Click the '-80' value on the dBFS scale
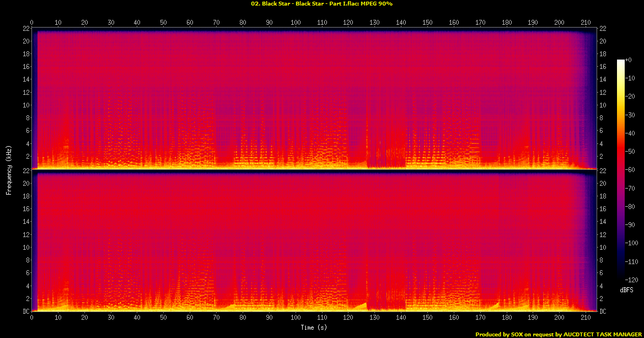Viewport: 644px width, 338px height. coord(630,207)
